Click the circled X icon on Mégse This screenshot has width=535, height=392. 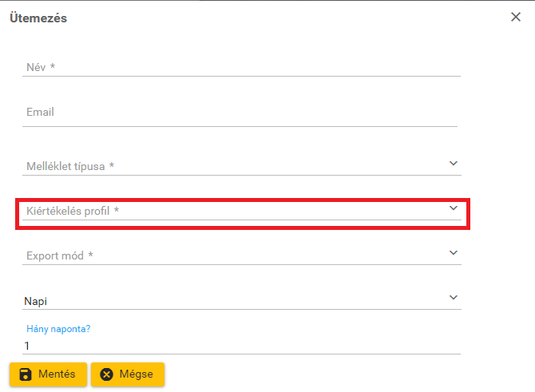point(107,374)
